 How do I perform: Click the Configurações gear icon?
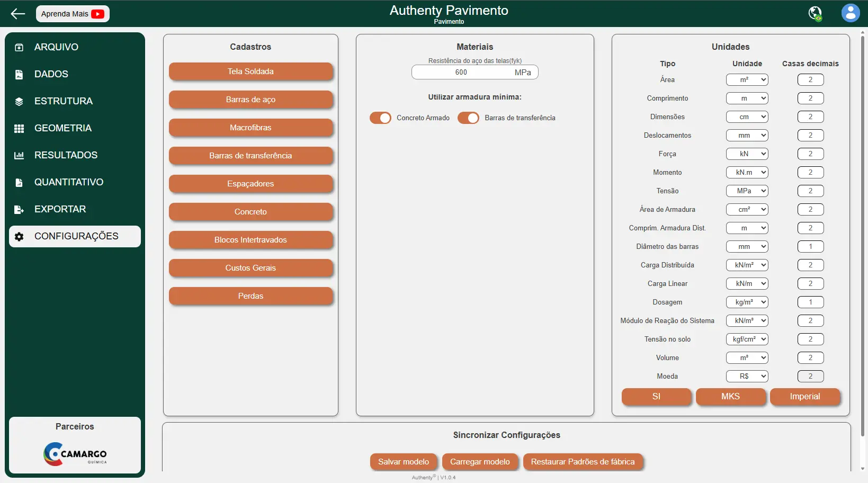pos(19,237)
